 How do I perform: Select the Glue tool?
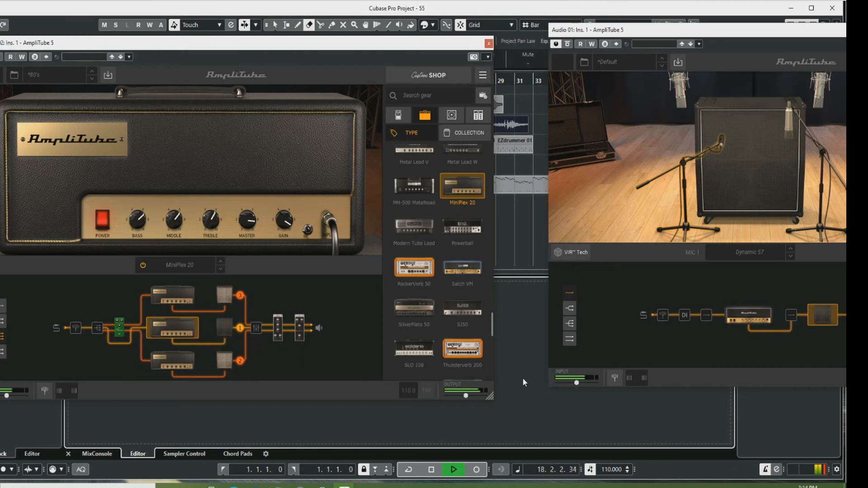pyautogui.click(x=332, y=25)
